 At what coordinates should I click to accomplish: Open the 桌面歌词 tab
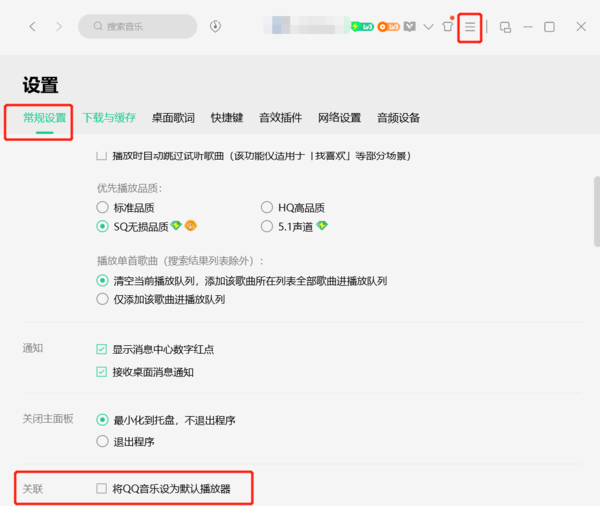point(173,118)
